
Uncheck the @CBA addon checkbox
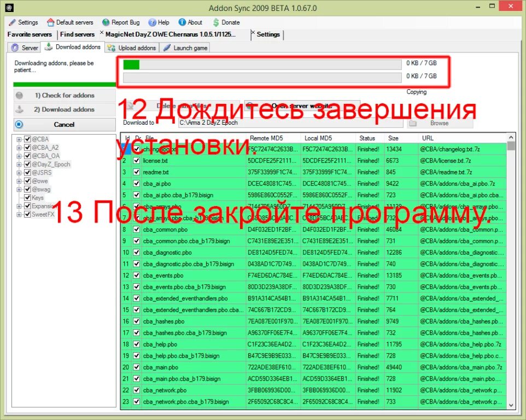pos(27,139)
